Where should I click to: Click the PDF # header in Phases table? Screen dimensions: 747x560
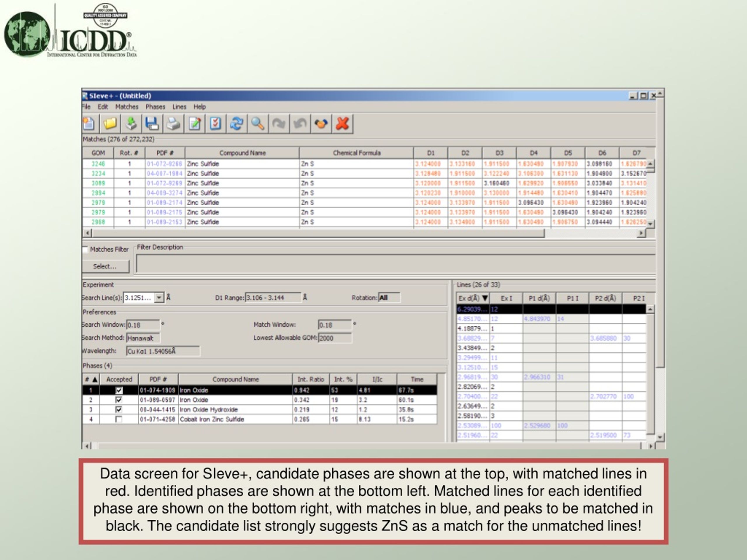(158, 379)
